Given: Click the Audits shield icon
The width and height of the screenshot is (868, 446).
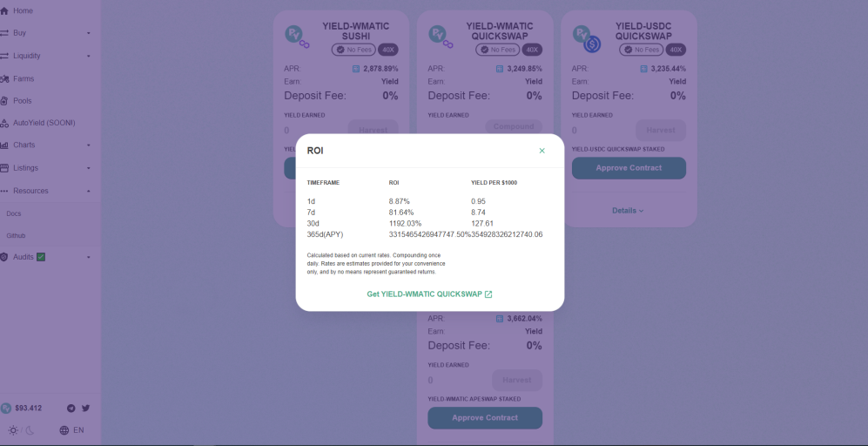Looking at the screenshot, I should tap(4, 257).
